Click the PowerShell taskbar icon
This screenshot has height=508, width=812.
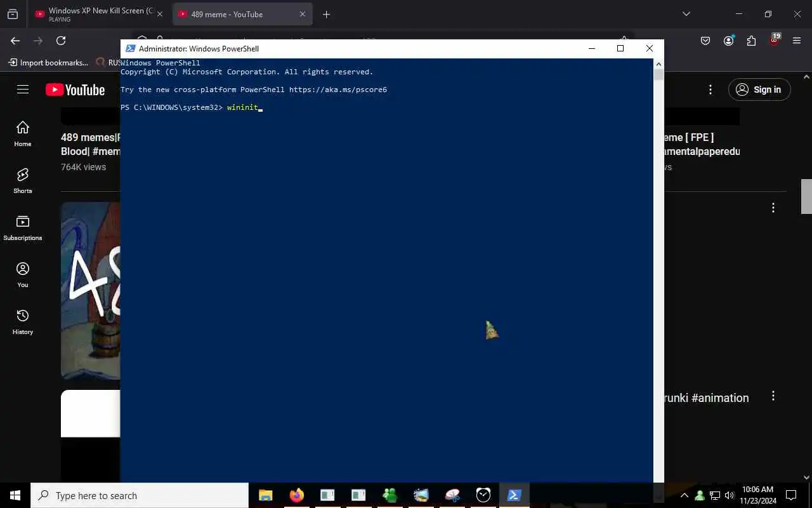coord(514,495)
